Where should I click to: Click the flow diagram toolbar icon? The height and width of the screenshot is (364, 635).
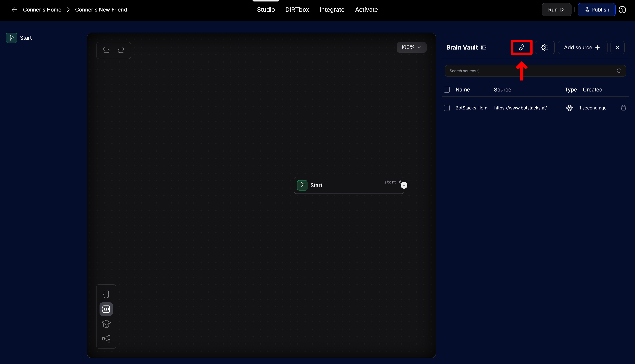106,339
